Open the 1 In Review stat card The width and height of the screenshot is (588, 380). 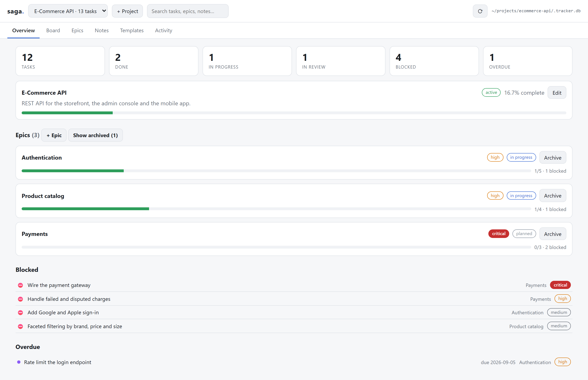[341, 61]
